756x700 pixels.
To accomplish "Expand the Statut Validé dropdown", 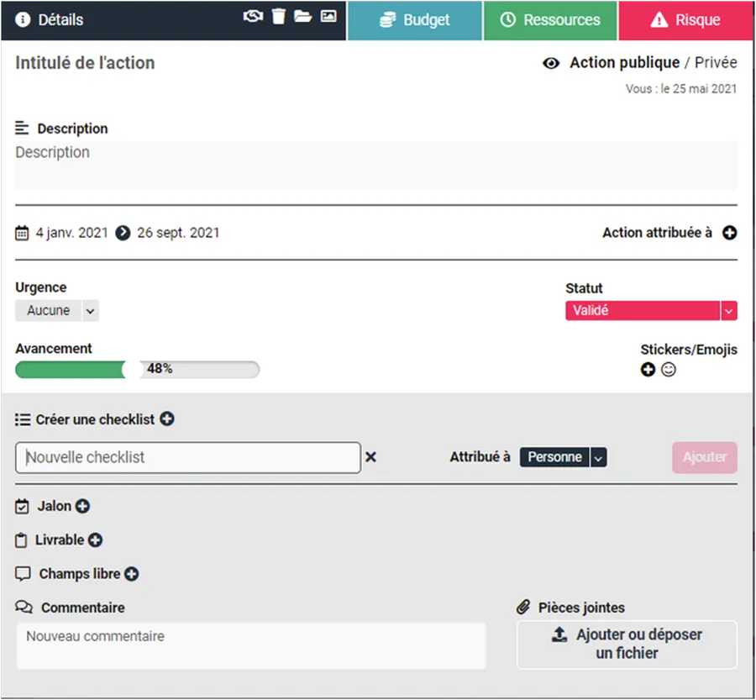I will click(728, 311).
